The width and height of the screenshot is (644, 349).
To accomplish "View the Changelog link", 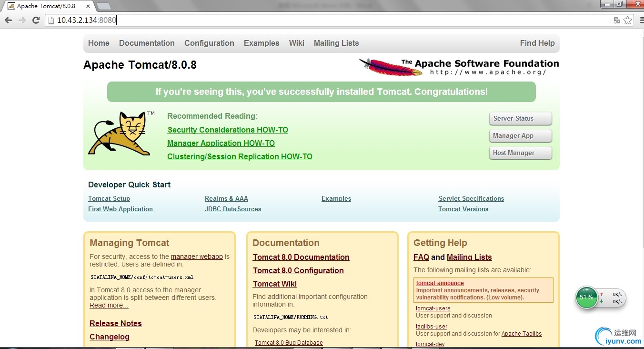I will (x=110, y=337).
